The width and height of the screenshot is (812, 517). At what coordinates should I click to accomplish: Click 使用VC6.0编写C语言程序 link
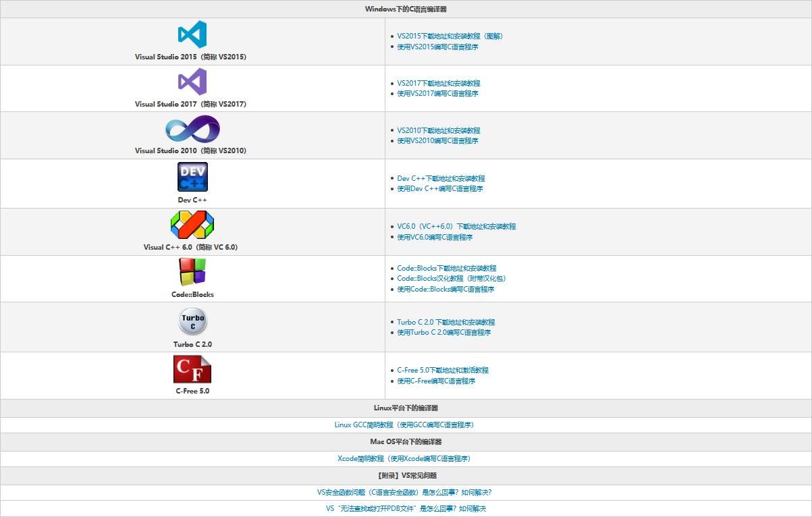click(x=438, y=237)
